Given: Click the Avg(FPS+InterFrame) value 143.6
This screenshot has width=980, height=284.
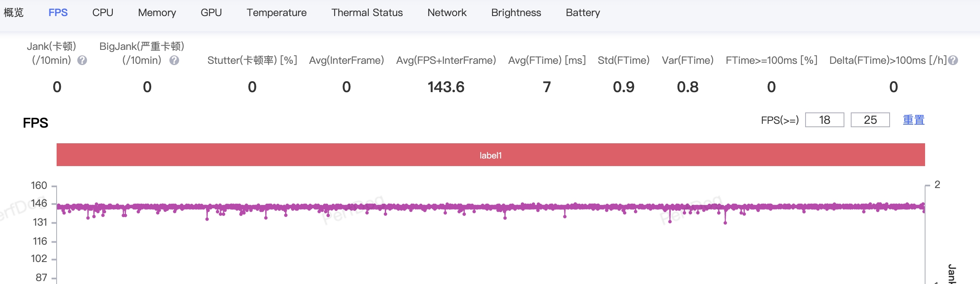Looking at the screenshot, I should [x=446, y=87].
